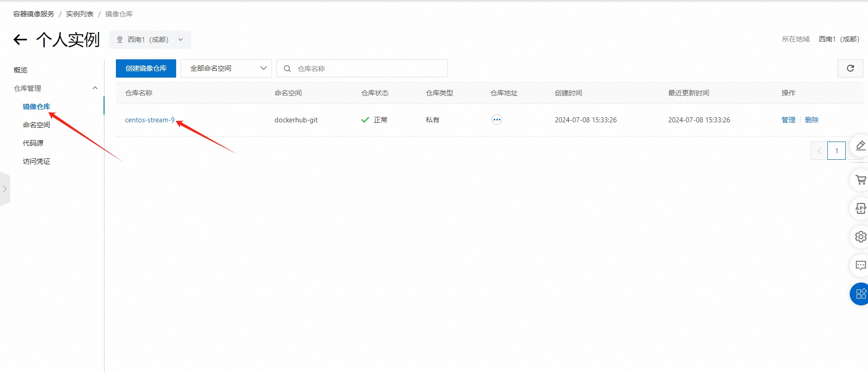Click the settings gear floating icon

(860, 237)
